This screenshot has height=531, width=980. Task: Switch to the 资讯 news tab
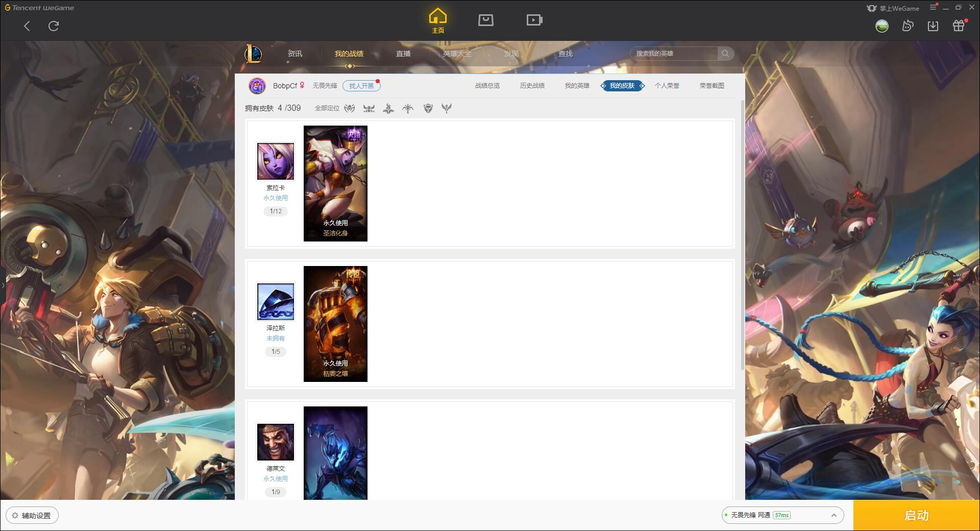pos(295,54)
